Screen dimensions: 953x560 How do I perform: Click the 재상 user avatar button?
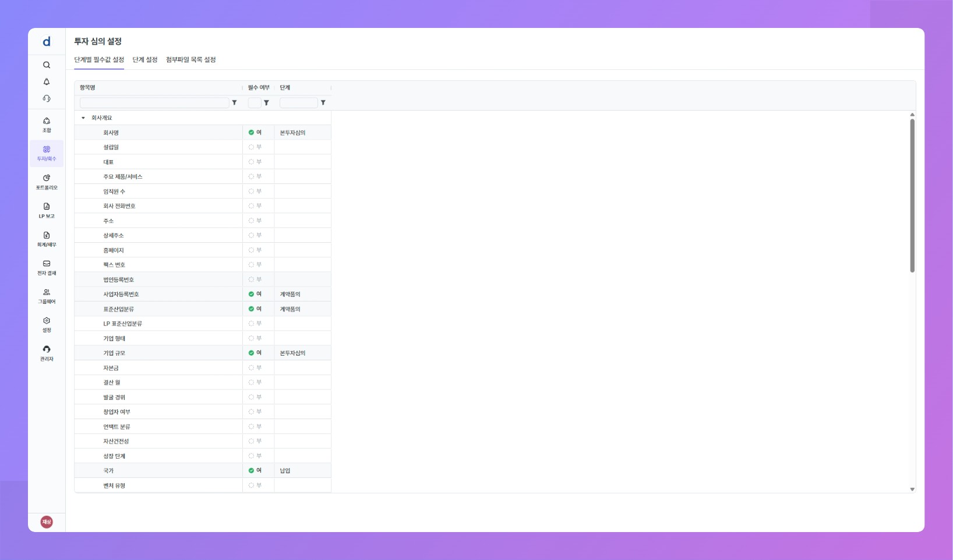pos(47,522)
